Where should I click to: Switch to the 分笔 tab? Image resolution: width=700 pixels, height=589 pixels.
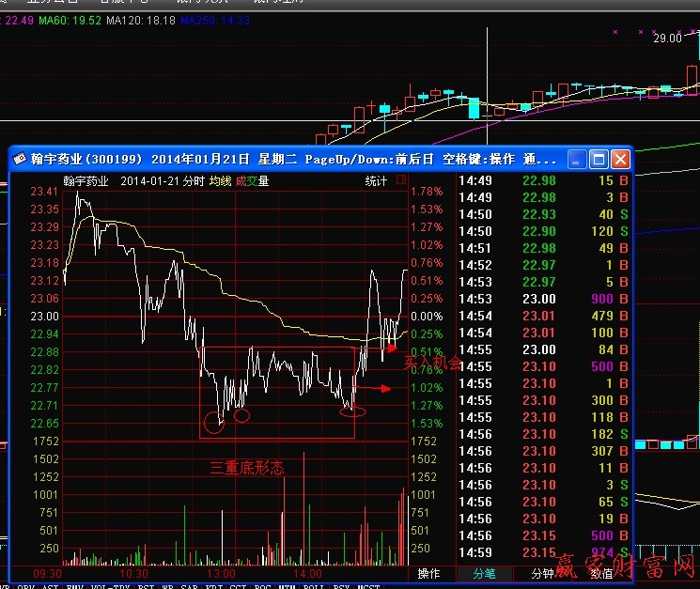(x=484, y=573)
